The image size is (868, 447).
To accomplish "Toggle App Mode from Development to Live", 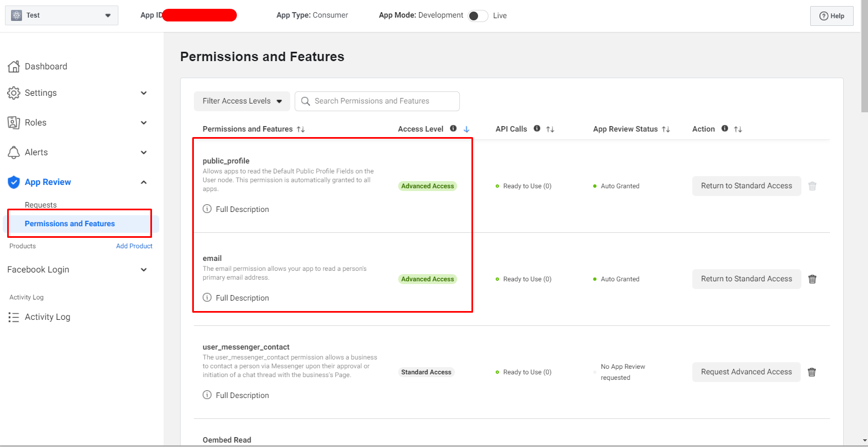I will coord(478,15).
